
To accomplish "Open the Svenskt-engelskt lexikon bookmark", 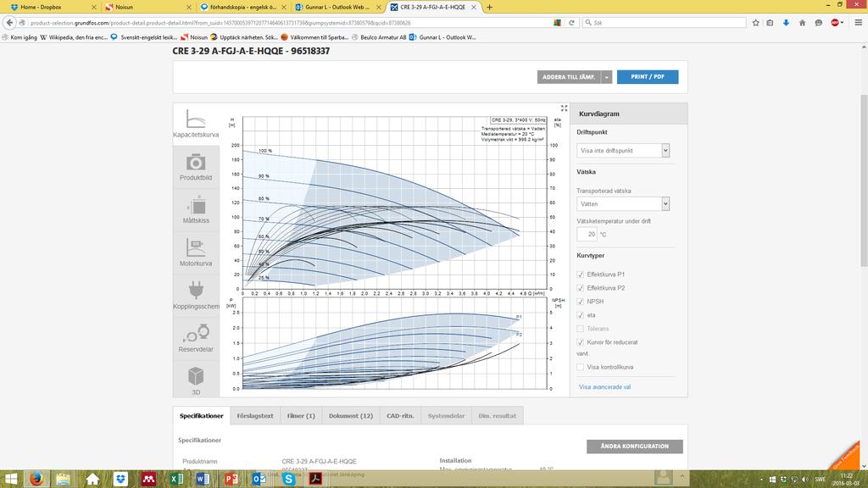I will click(144, 37).
